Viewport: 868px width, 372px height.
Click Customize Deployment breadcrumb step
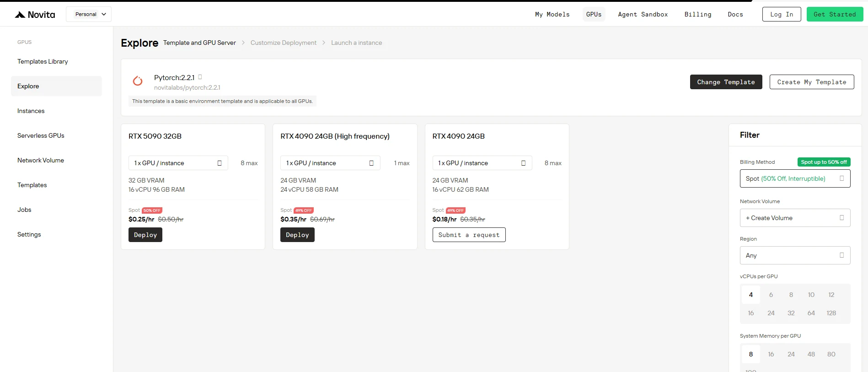pyautogui.click(x=283, y=43)
